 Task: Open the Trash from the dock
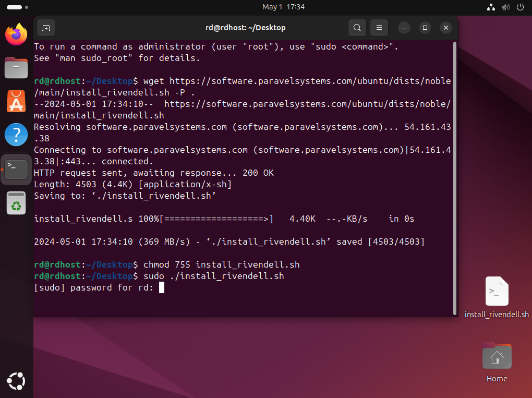(16, 203)
